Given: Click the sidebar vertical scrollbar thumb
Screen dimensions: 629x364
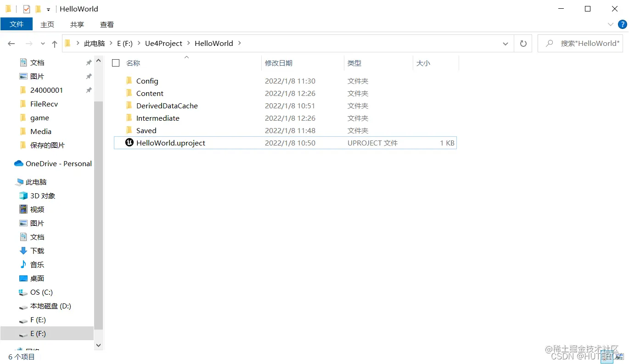Looking at the screenshot, I should pos(98,215).
